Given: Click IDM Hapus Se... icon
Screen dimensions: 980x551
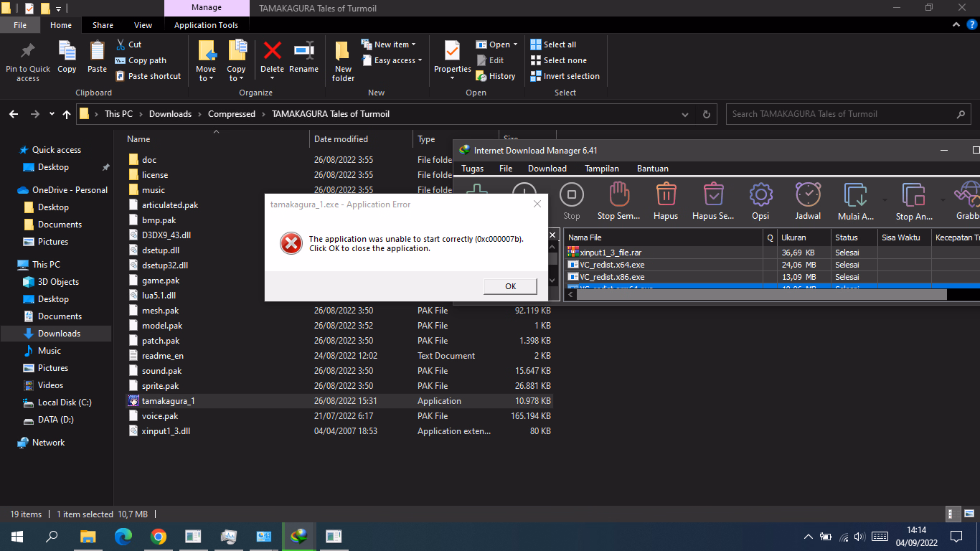Looking at the screenshot, I should 713,194.
